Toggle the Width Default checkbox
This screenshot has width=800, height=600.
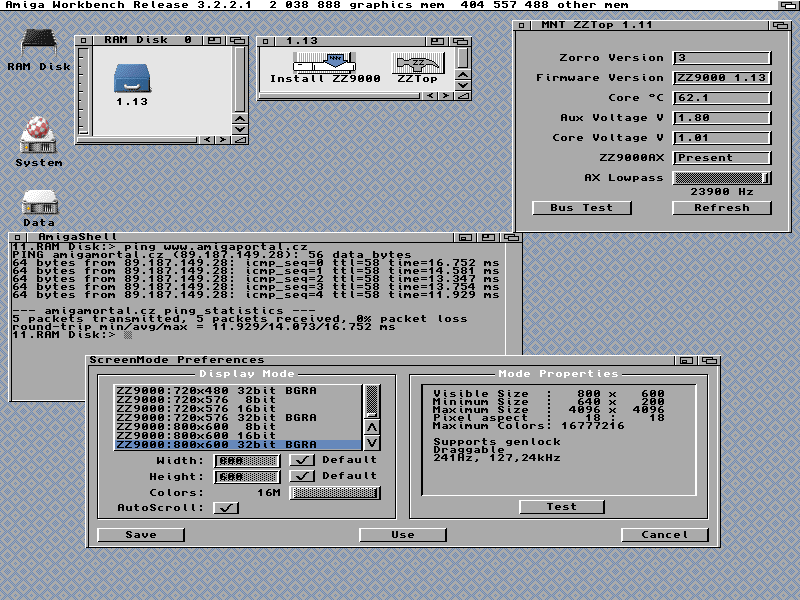point(301,461)
